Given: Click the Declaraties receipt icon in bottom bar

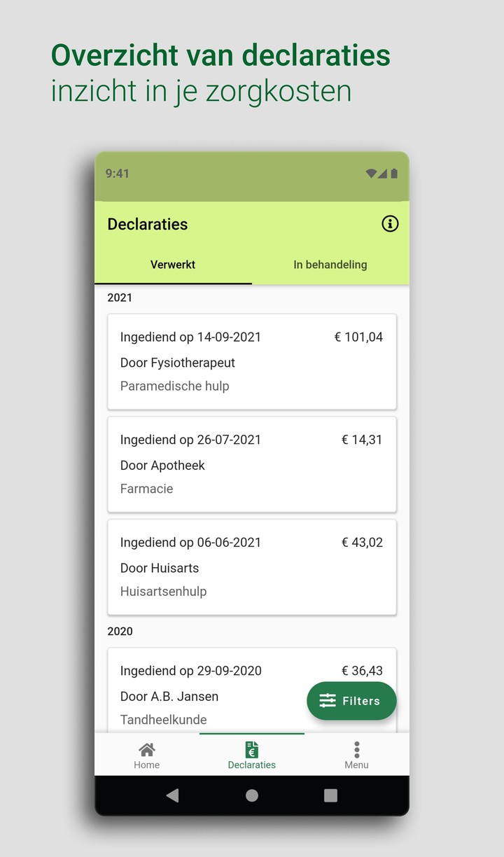Looking at the screenshot, I should coord(251,748).
